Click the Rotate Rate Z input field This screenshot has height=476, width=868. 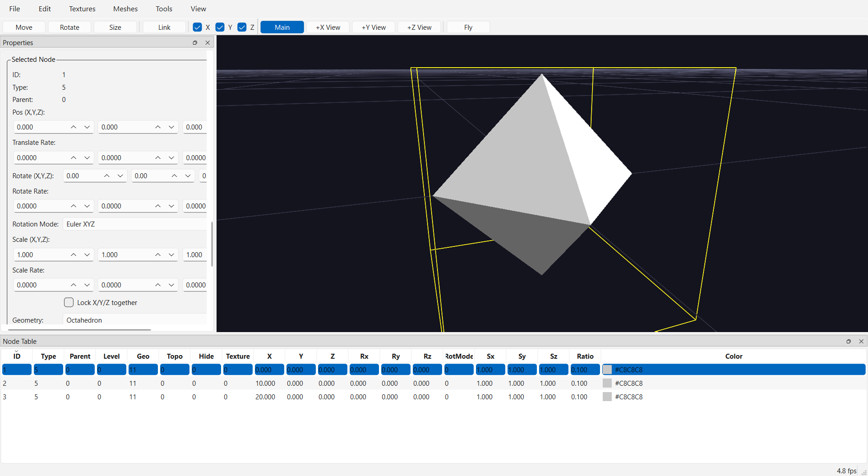[x=195, y=206]
